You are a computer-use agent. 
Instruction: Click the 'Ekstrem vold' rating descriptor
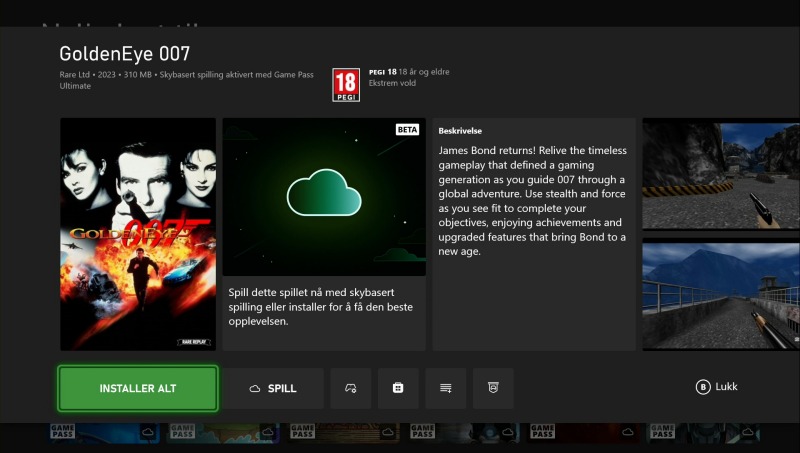point(392,83)
